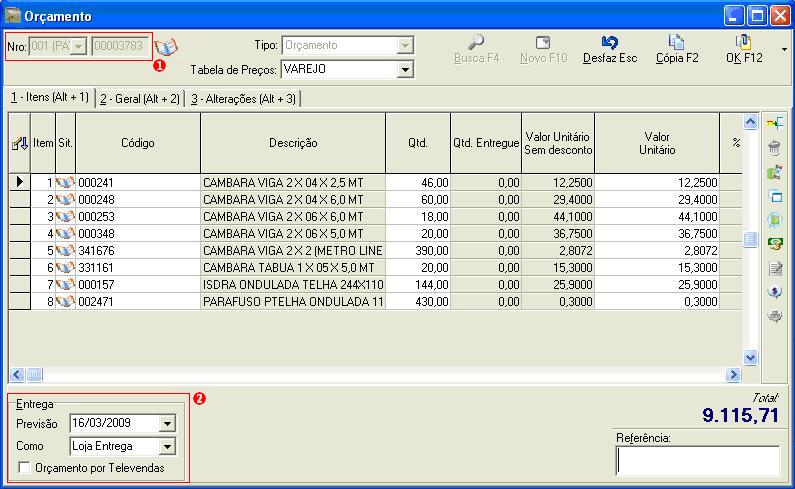Click the cascading windows icon in sidebar
795x489 pixels.
pyautogui.click(x=774, y=196)
